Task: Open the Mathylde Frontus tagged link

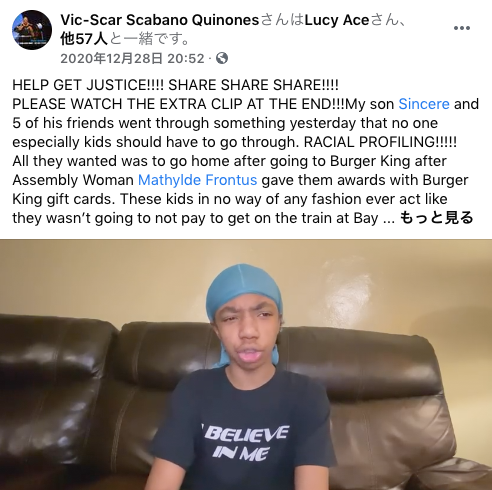Action: pyautogui.click(x=197, y=180)
